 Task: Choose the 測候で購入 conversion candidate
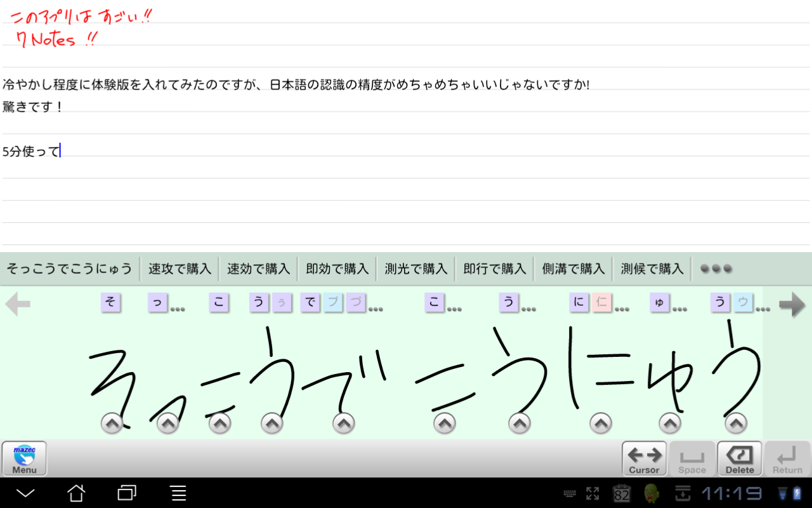[652, 269]
